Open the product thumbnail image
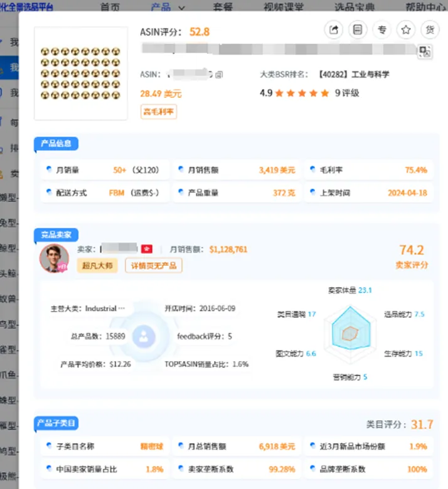 pos(80,73)
